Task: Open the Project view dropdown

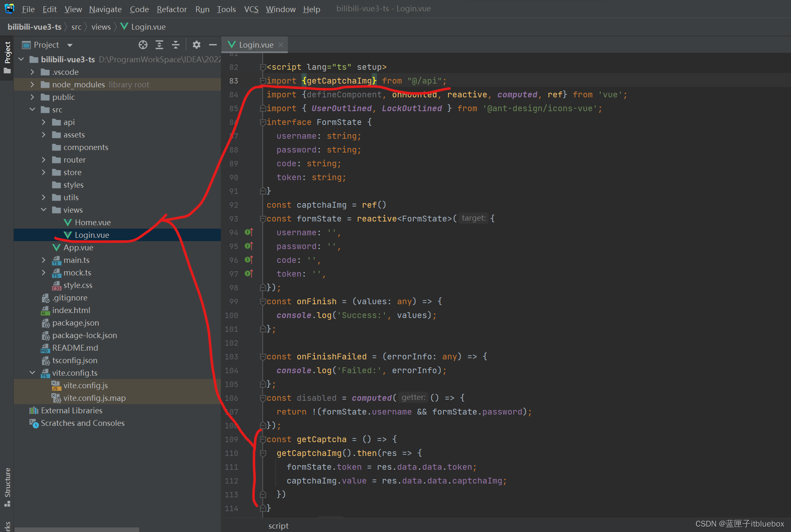Action: point(70,45)
